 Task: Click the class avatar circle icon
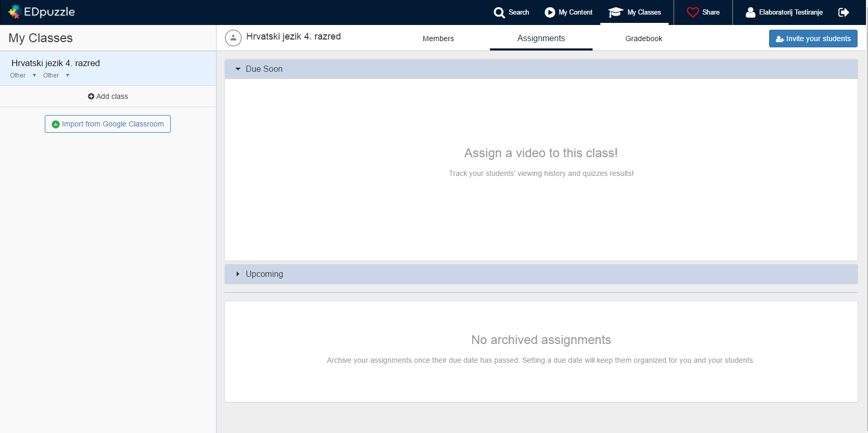click(x=233, y=38)
